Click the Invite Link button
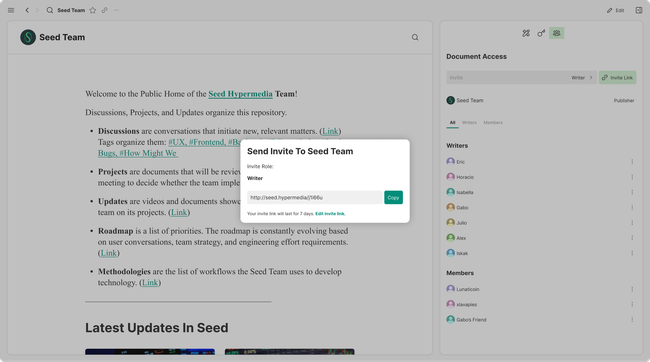The width and height of the screenshot is (650, 362). pos(617,78)
